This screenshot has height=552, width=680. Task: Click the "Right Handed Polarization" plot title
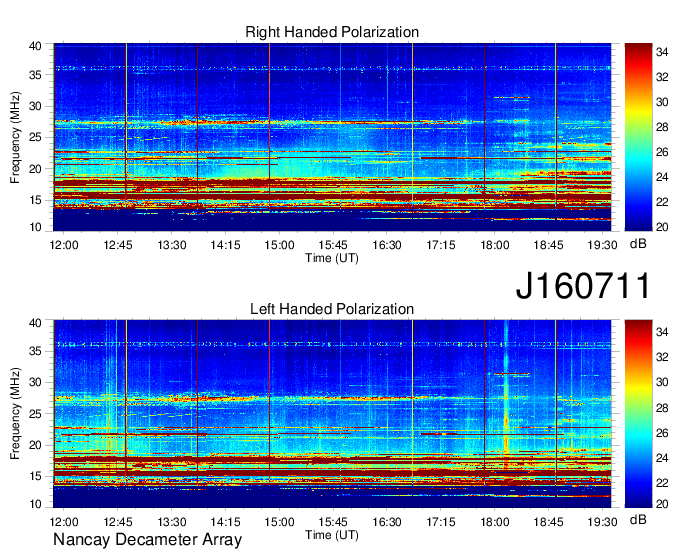click(x=332, y=32)
